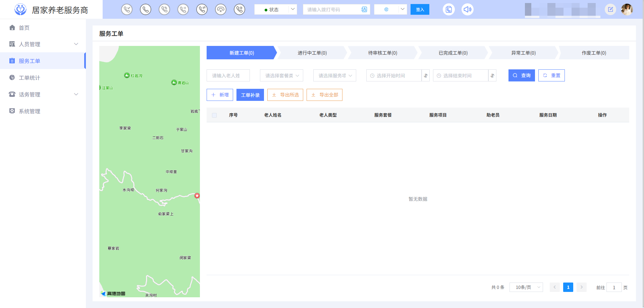Screen dimensions: 644x308
Task: Open 工单统计 in sidebar
Action: 43,78
